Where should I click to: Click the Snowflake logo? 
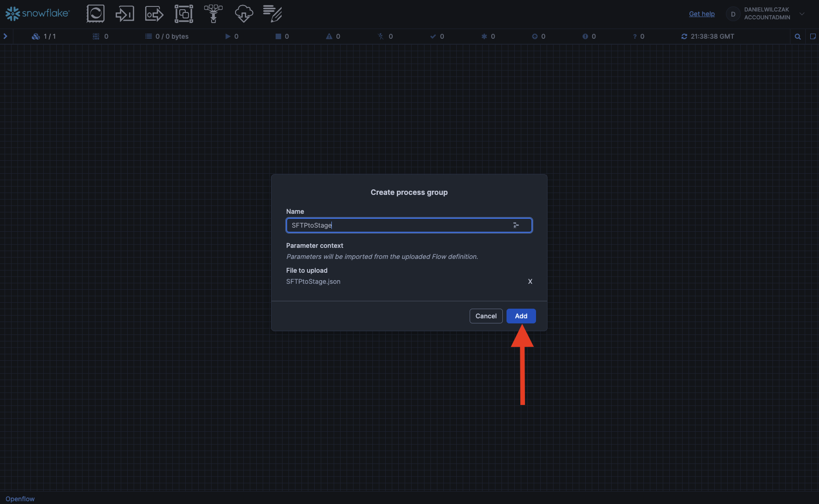pyautogui.click(x=37, y=14)
